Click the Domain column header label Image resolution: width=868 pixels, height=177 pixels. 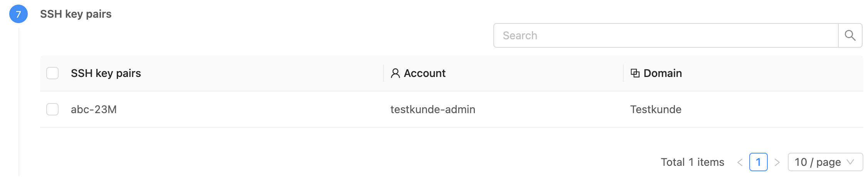coord(663,73)
